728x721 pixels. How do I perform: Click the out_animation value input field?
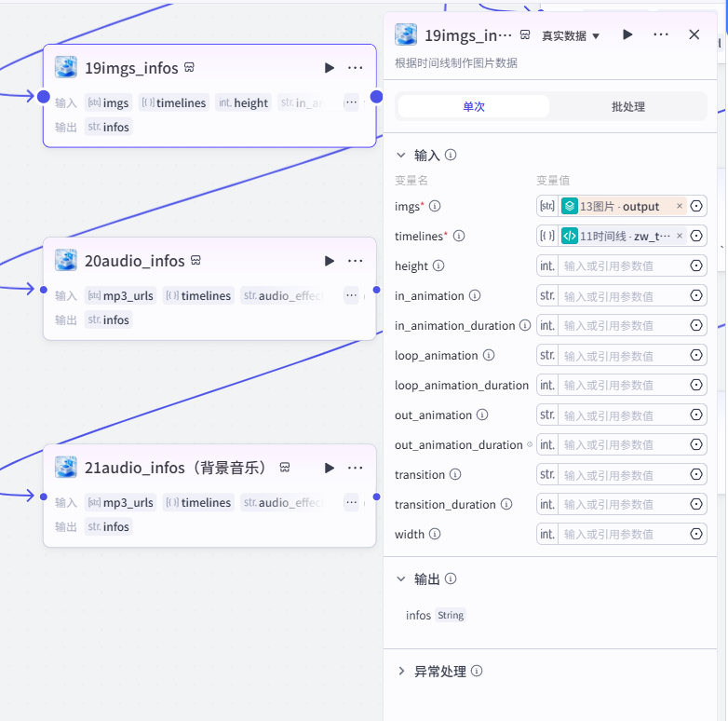pos(623,415)
